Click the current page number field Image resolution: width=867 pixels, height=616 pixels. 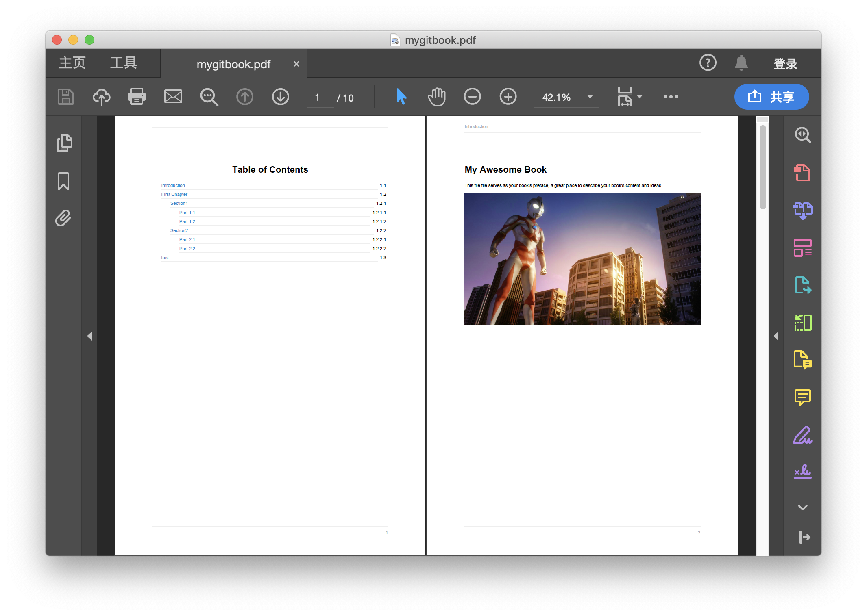click(318, 98)
